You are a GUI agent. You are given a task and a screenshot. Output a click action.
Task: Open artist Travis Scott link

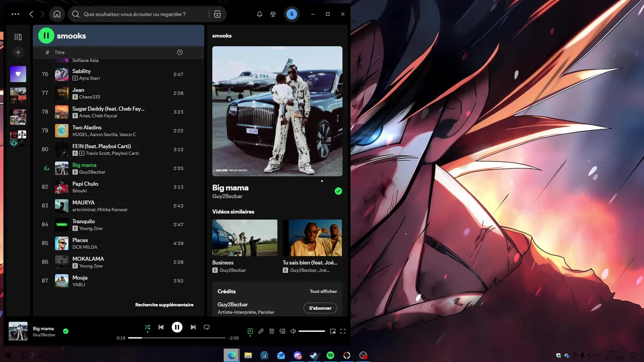click(x=98, y=153)
